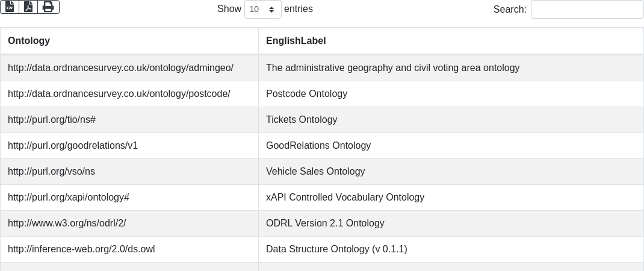This screenshot has width=644, height=271.
Task: Click the Tickets Ontology label
Action: (x=302, y=120)
